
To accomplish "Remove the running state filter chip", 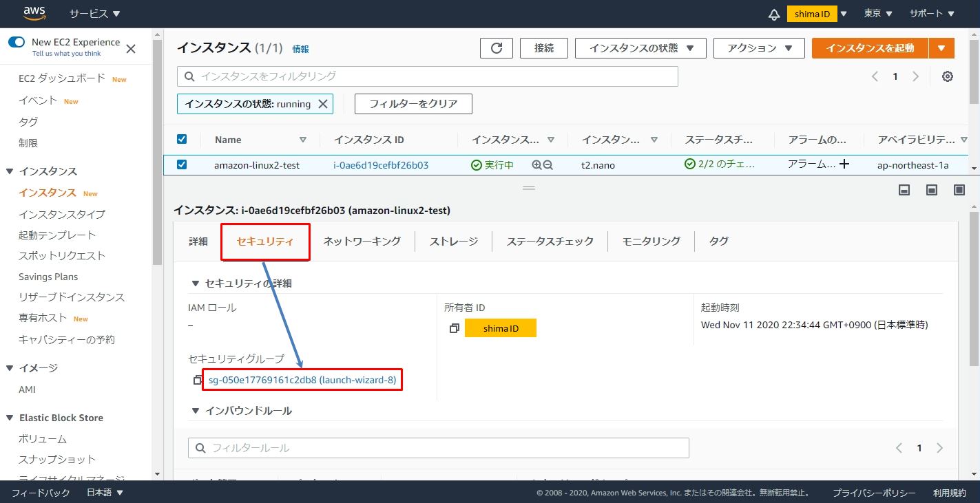I will [323, 104].
